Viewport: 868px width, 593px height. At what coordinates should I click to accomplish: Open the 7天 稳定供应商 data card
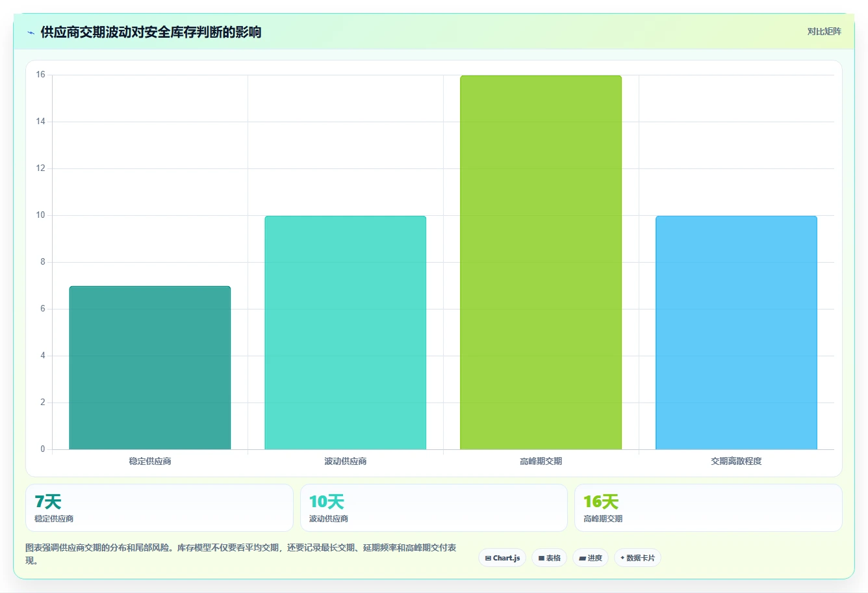tap(159, 508)
